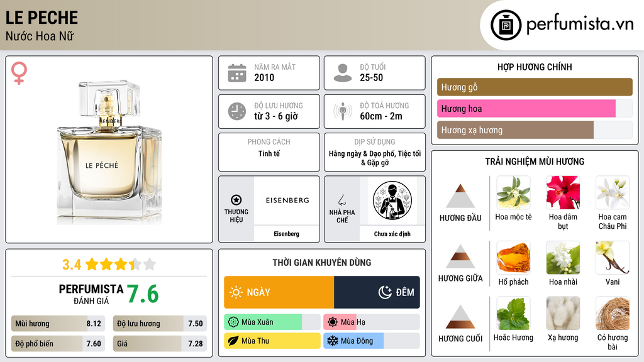Click the Vani vanilla image

coord(613,258)
